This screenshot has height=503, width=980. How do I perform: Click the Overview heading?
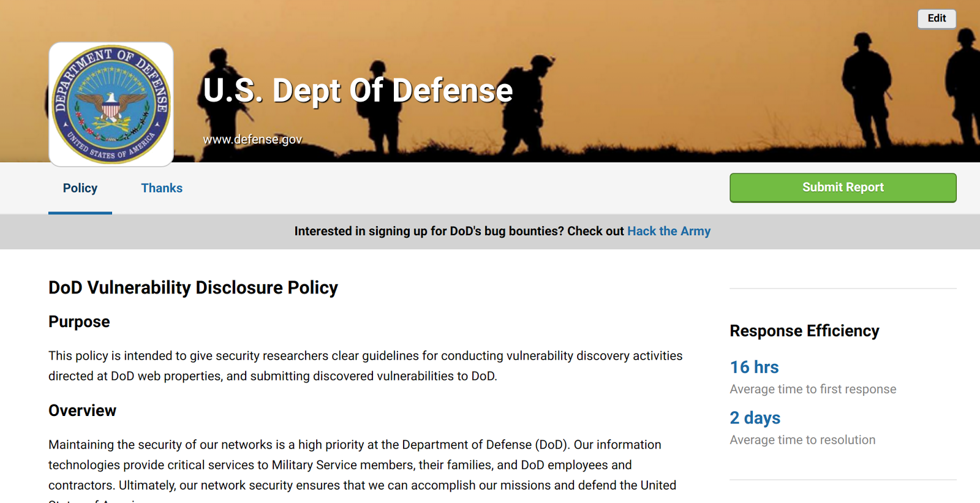click(82, 410)
